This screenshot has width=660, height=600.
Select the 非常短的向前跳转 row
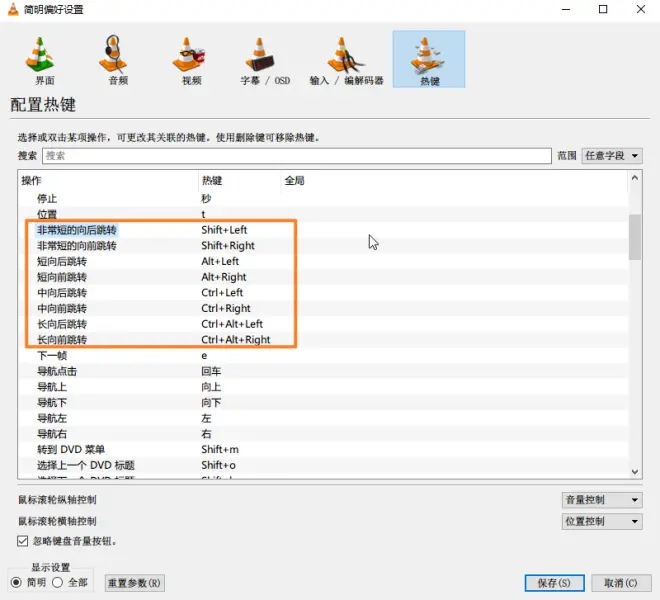coord(323,245)
